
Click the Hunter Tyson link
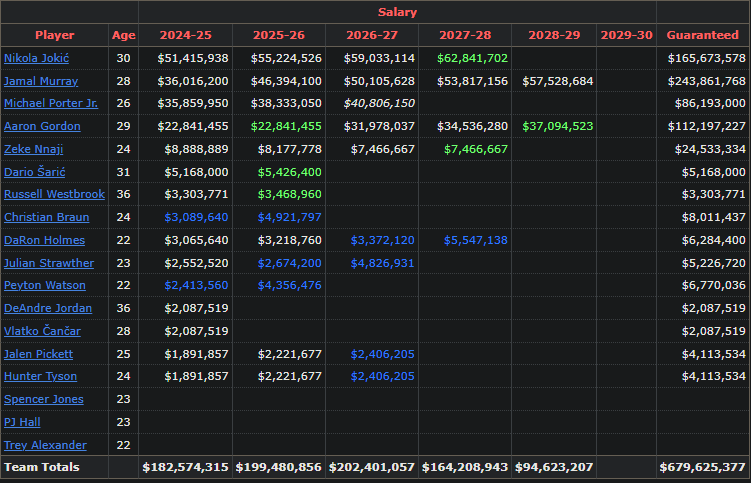[x=40, y=376]
